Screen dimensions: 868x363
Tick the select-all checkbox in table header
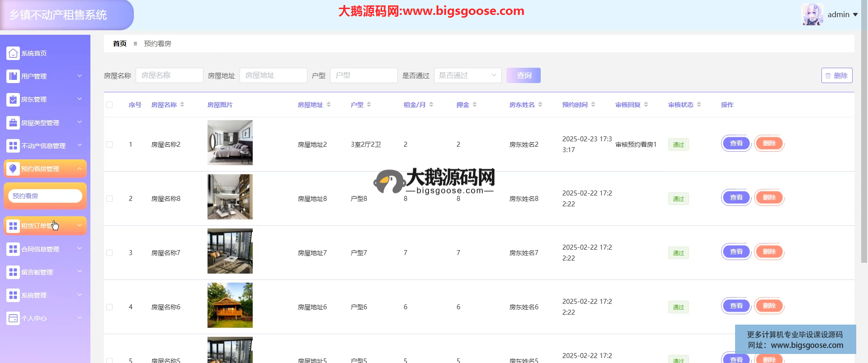coord(109,105)
